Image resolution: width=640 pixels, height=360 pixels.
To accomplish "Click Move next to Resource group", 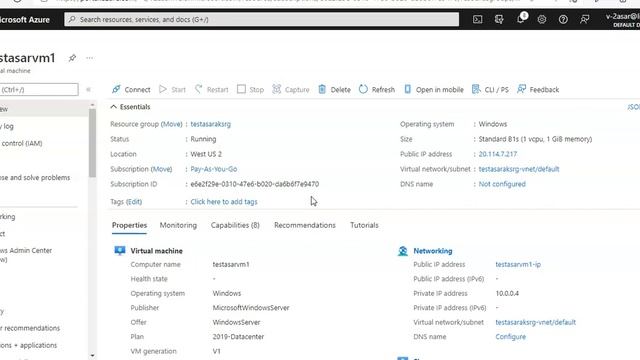I will tap(171, 124).
